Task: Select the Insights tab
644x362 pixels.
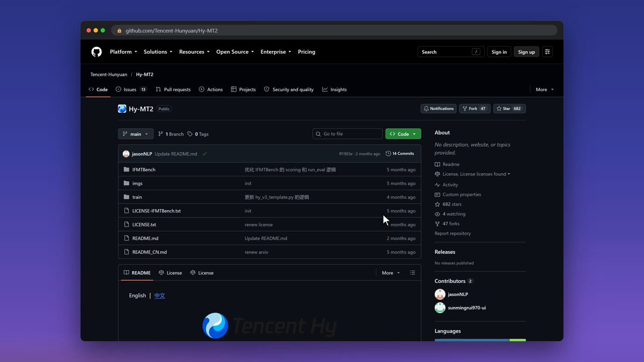Action: (334, 90)
